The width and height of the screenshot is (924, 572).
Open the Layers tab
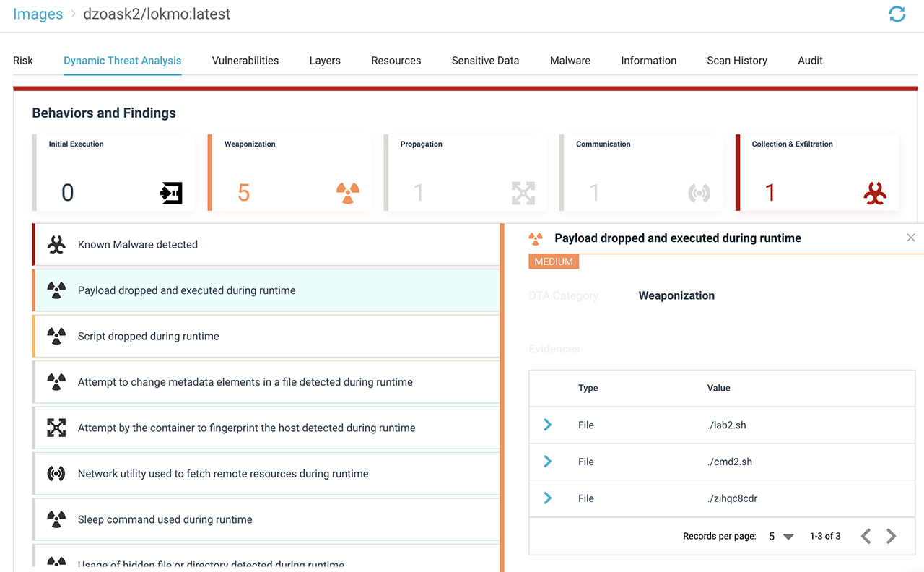[325, 61]
